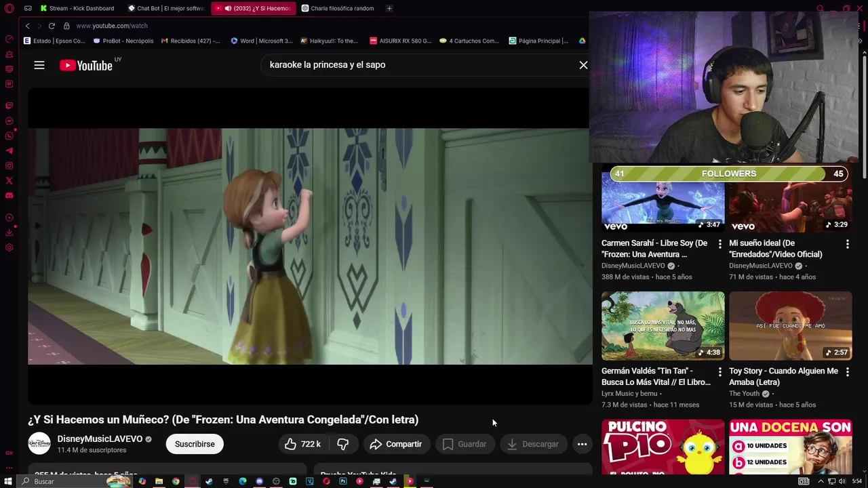This screenshot has height=488, width=868.
Task: Click the Frozen video player
Action: tap(310, 246)
